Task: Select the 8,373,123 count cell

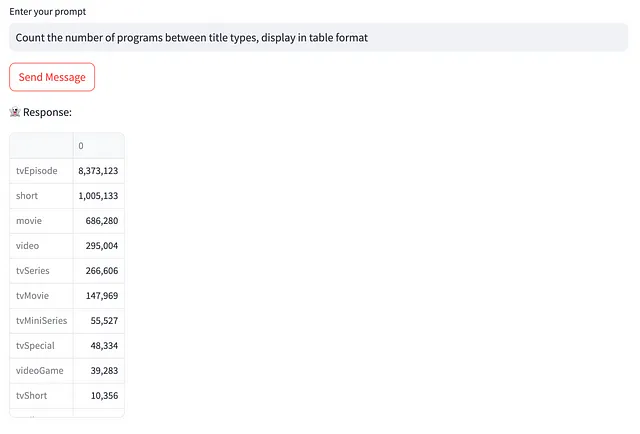Action: click(x=99, y=171)
